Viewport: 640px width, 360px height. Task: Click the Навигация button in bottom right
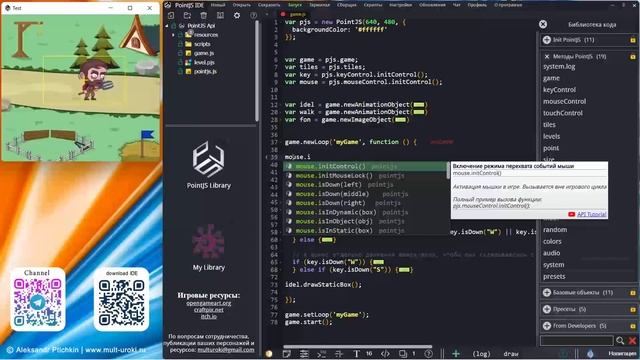[x=622, y=353]
